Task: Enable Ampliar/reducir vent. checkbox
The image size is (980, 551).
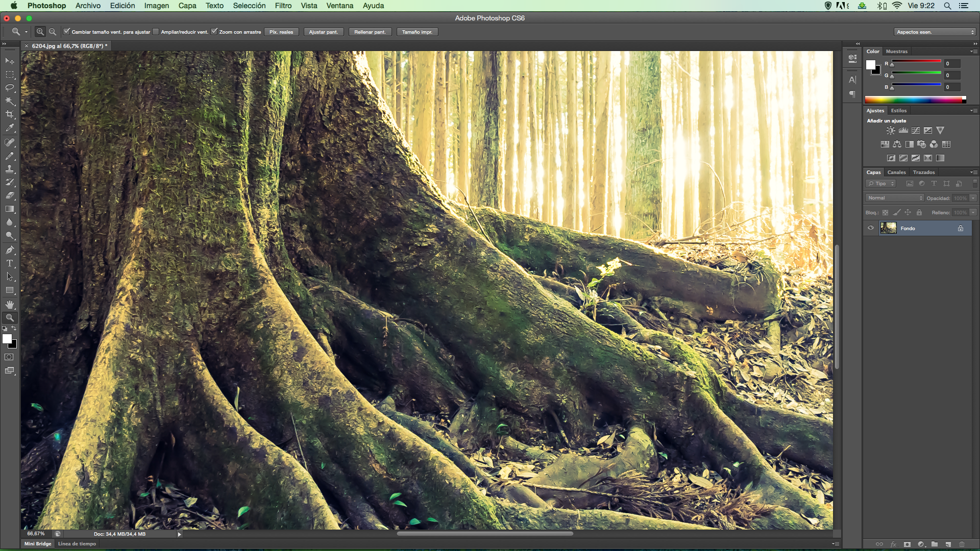Action: pos(156,32)
